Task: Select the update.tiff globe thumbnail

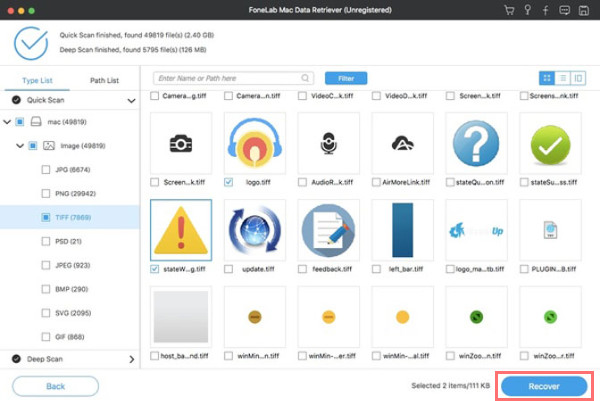Action: (x=255, y=230)
